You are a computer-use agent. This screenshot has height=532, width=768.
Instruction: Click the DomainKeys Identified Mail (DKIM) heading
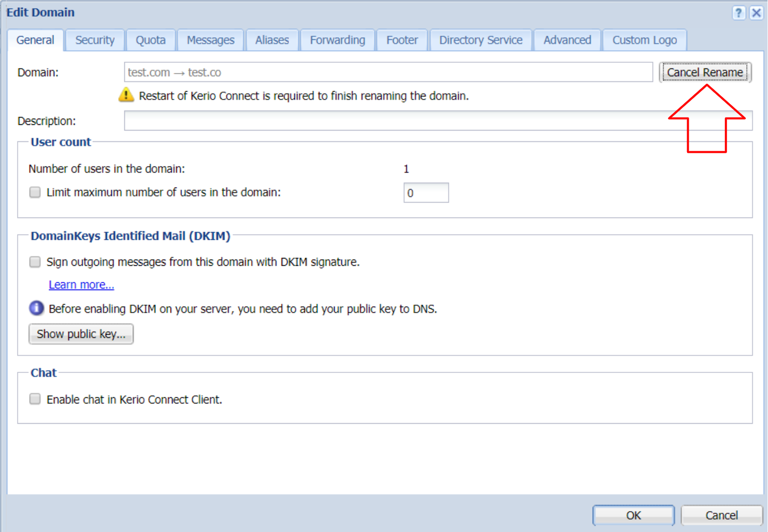(130, 236)
